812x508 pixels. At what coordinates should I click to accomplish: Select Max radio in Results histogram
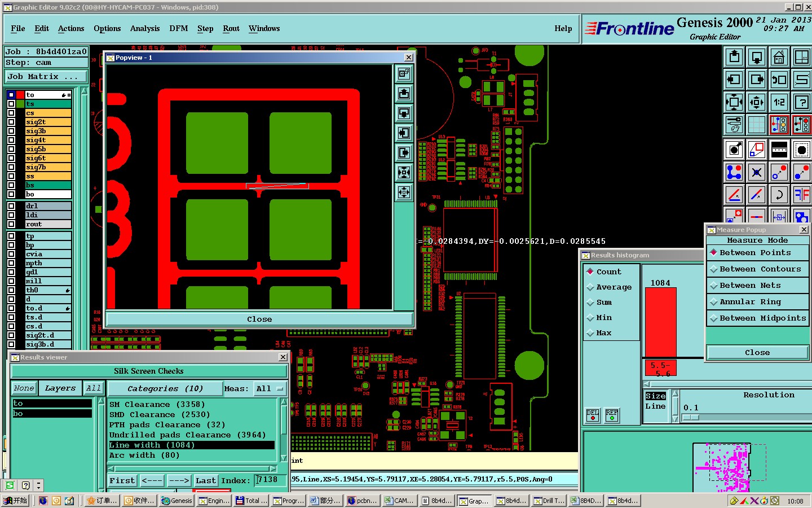coord(599,332)
